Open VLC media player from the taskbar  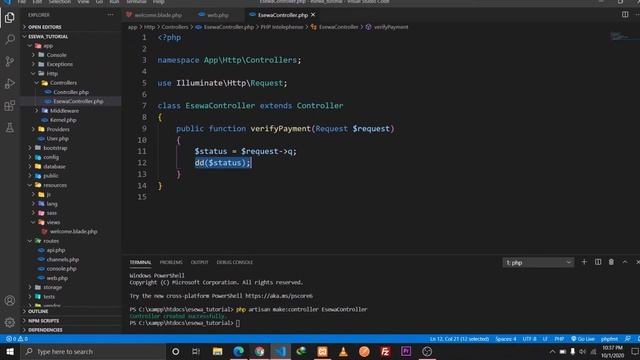[x=343, y=351]
